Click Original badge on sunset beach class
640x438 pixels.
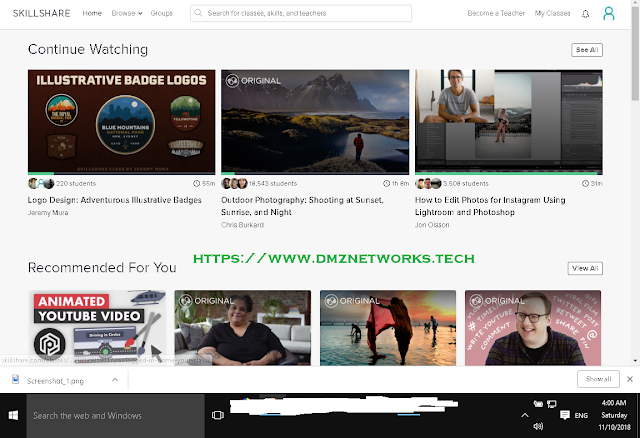(352, 301)
